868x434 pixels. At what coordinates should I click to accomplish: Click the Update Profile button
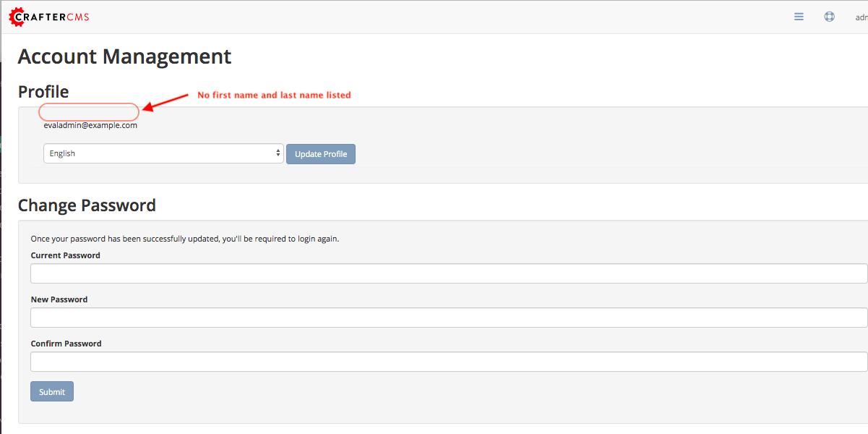(320, 153)
